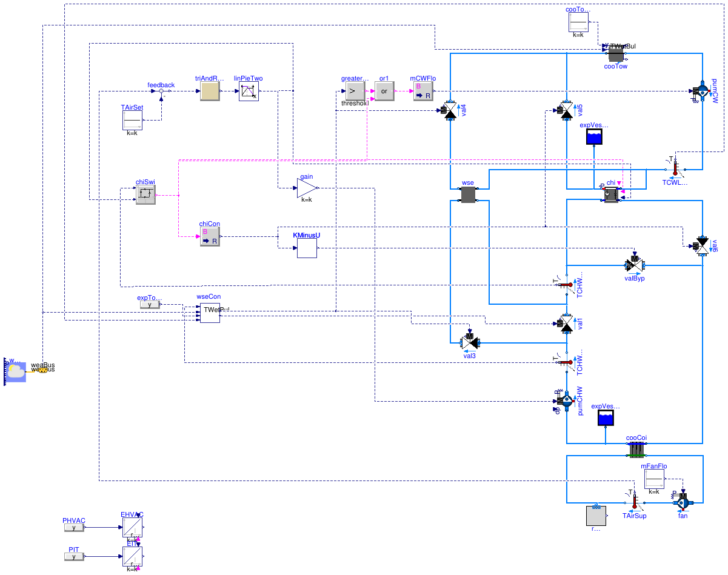Click the EHVAC integrator block
Screen dimensions: 728x575
(x=132, y=527)
